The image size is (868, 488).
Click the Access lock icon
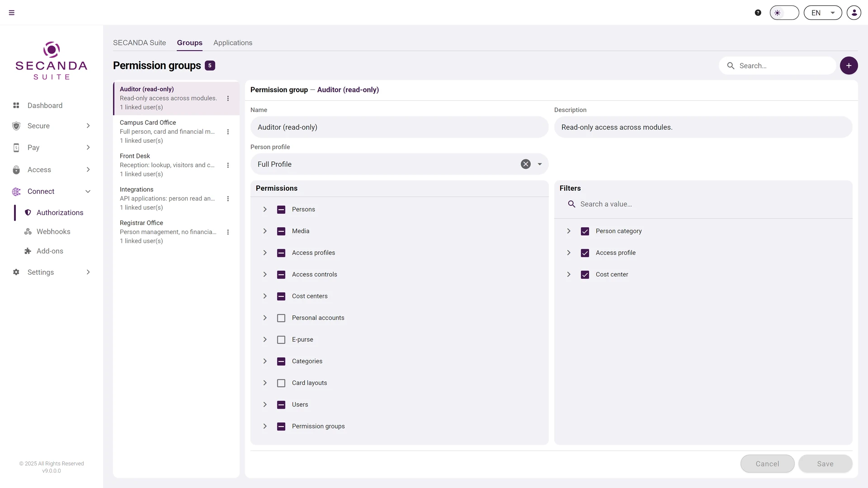tap(16, 170)
